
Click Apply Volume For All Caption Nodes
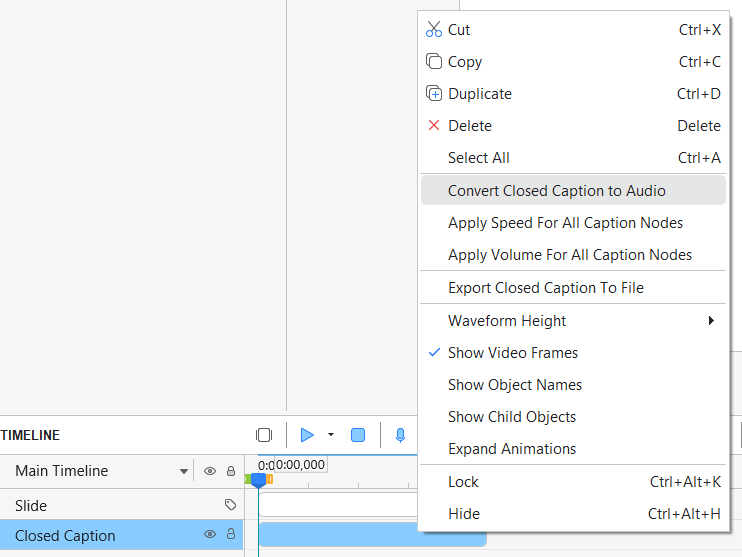click(573, 255)
